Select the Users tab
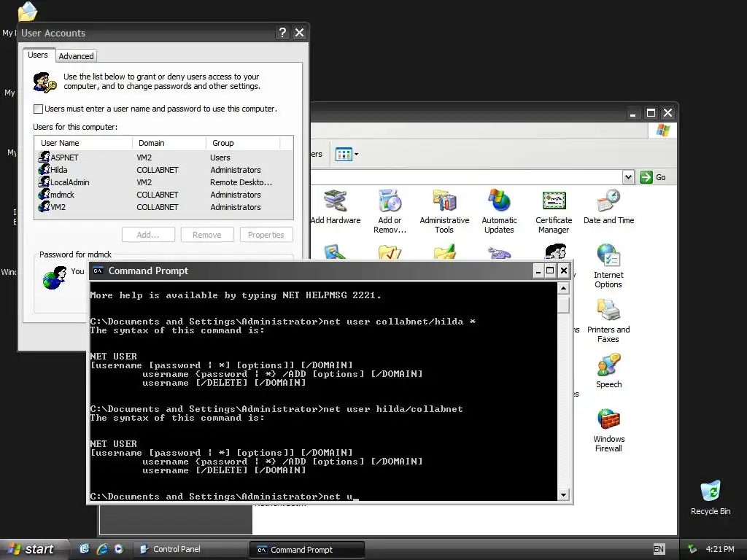 pos(38,55)
